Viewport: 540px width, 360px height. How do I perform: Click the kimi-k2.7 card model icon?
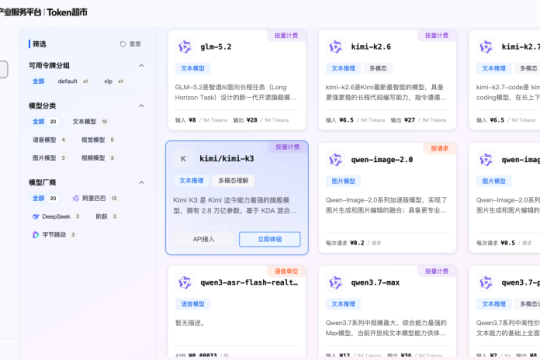click(x=486, y=47)
